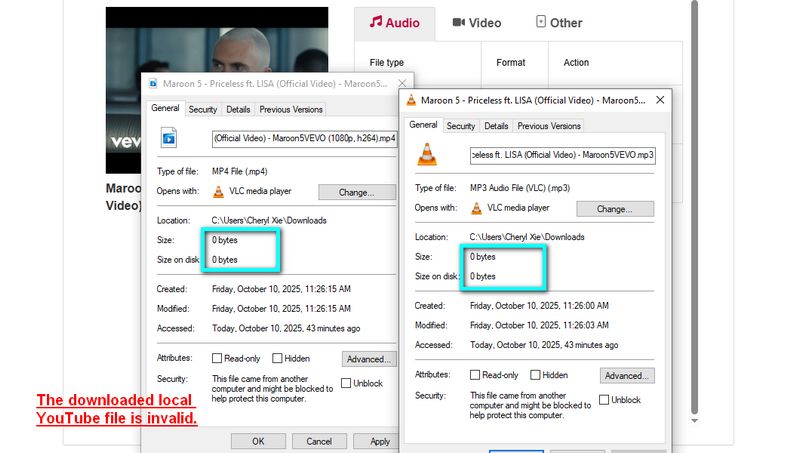The height and width of the screenshot is (453, 800).
Task: Click Cancel in the MP4 properties dialog
Action: tap(319, 441)
